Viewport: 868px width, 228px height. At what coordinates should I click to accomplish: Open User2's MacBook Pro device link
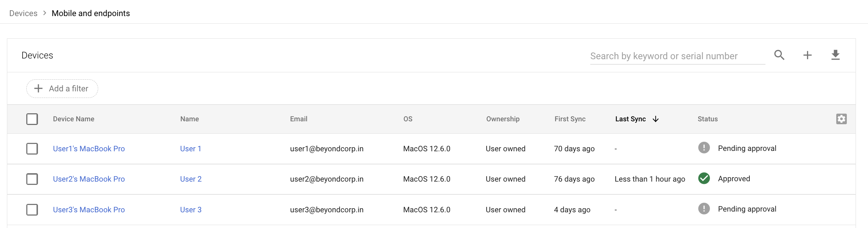pyautogui.click(x=89, y=179)
